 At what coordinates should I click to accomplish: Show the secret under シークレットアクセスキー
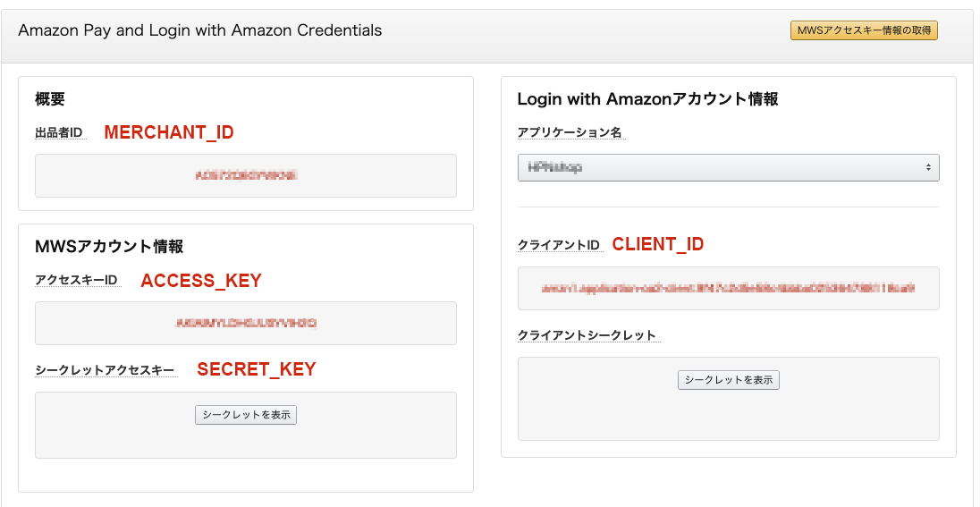pyautogui.click(x=246, y=415)
